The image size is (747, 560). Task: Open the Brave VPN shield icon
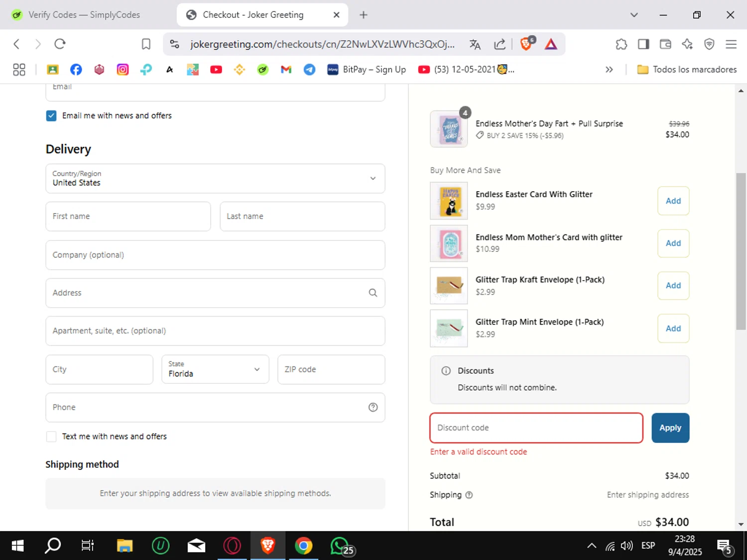pos(709,44)
